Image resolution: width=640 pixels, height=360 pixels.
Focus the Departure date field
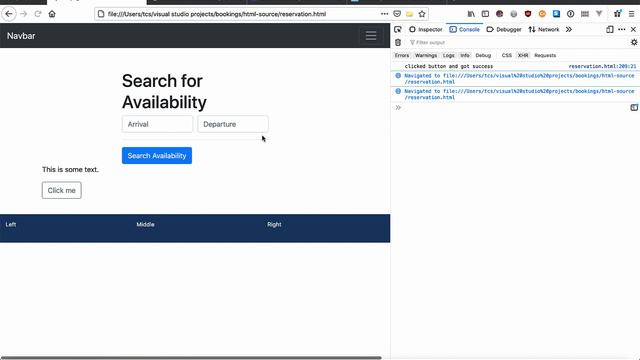[233, 124]
